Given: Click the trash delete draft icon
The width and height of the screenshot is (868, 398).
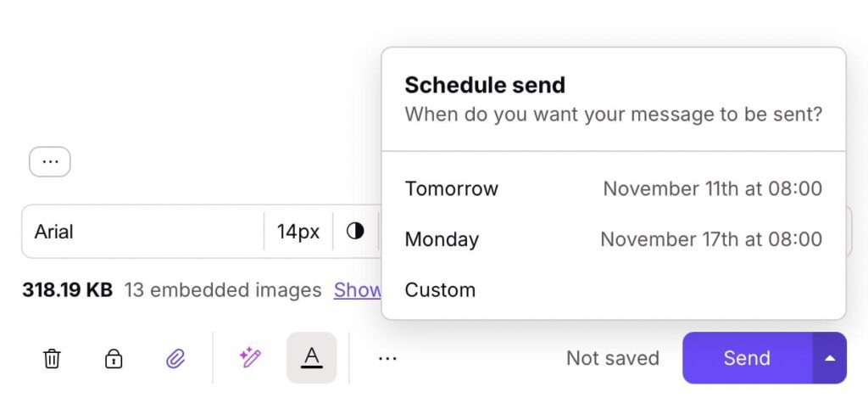Looking at the screenshot, I should 52,358.
